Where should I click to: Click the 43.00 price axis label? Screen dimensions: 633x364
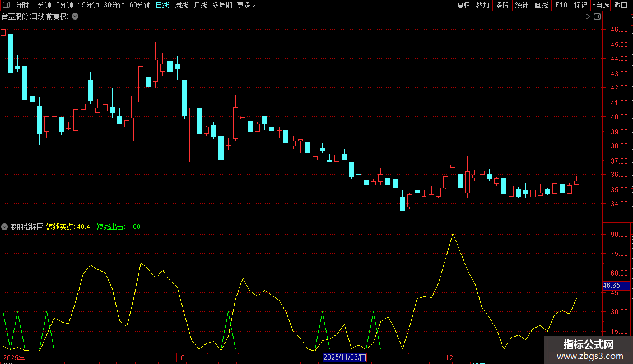click(x=619, y=74)
